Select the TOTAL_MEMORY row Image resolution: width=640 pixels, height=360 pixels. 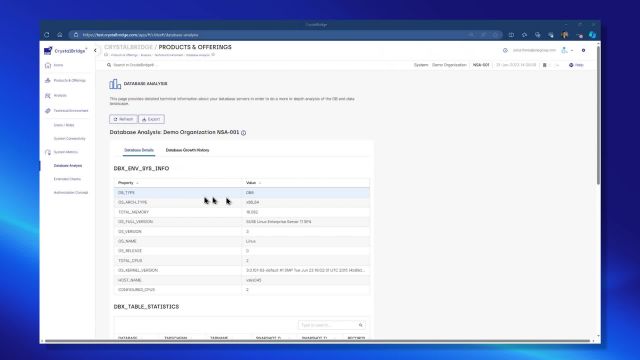[x=242, y=212]
